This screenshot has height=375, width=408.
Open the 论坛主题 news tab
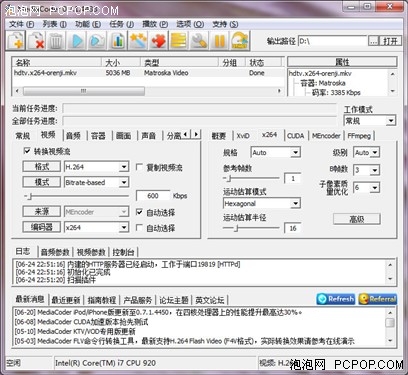click(174, 300)
